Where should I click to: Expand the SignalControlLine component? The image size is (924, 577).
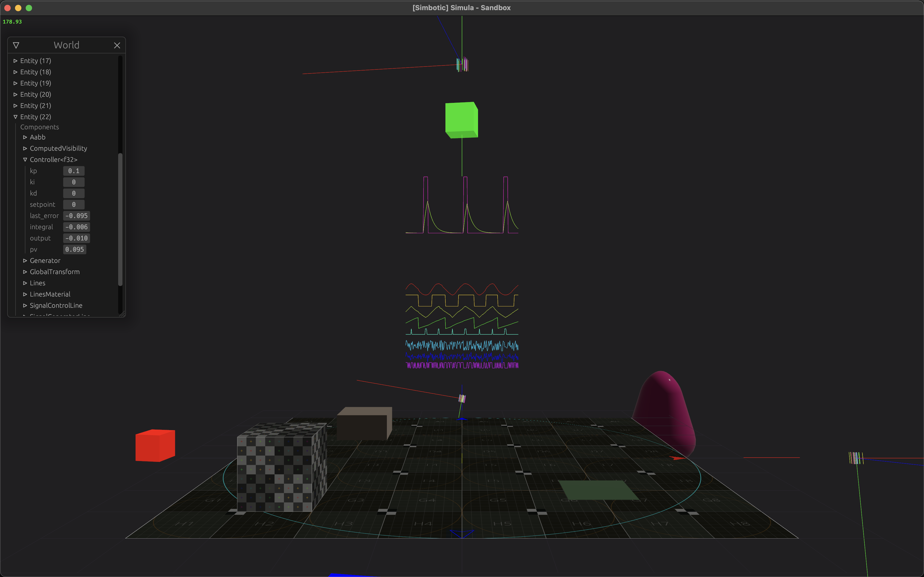(25, 305)
